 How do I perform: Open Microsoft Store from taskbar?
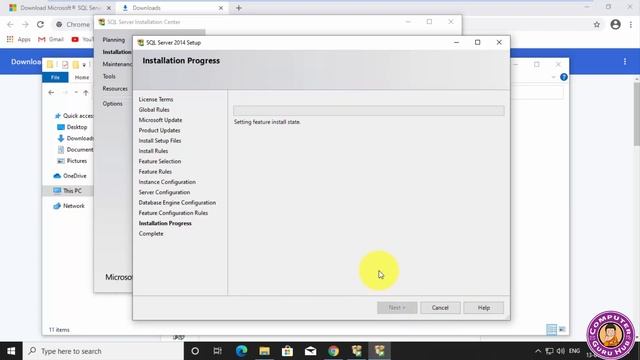287,351
